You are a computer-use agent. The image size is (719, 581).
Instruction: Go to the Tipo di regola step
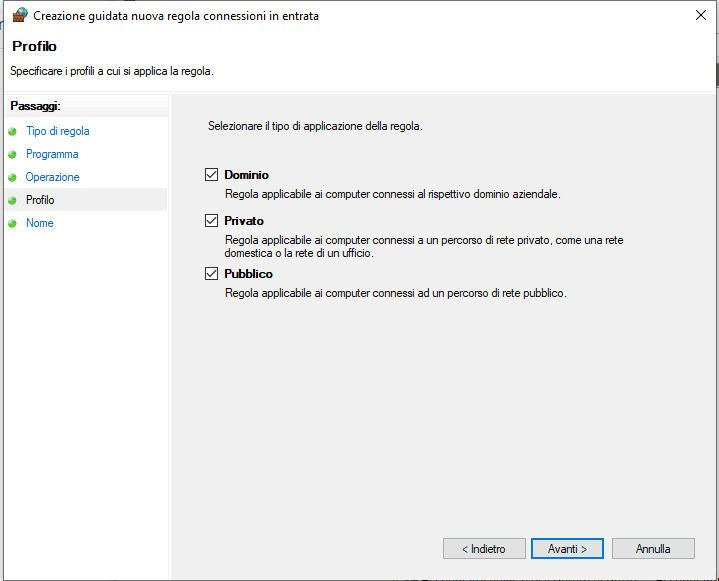tap(57, 131)
